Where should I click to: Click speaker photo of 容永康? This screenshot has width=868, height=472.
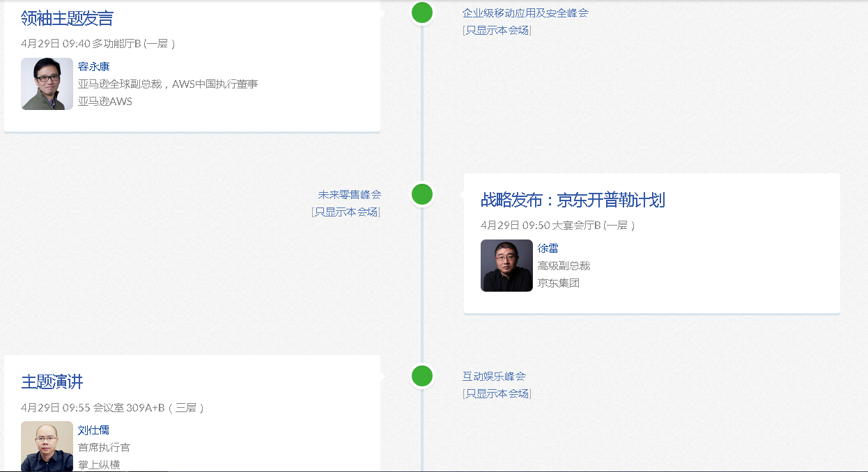coord(47,84)
